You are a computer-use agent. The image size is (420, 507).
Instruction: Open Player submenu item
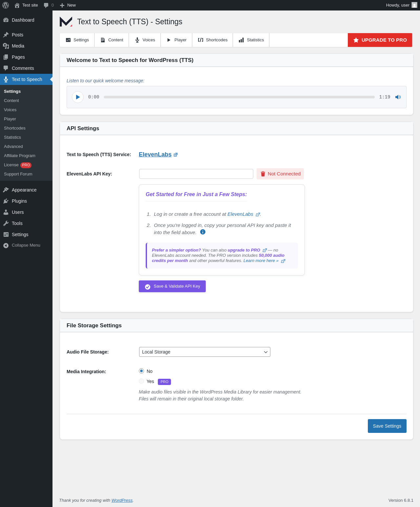pos(26,119)
